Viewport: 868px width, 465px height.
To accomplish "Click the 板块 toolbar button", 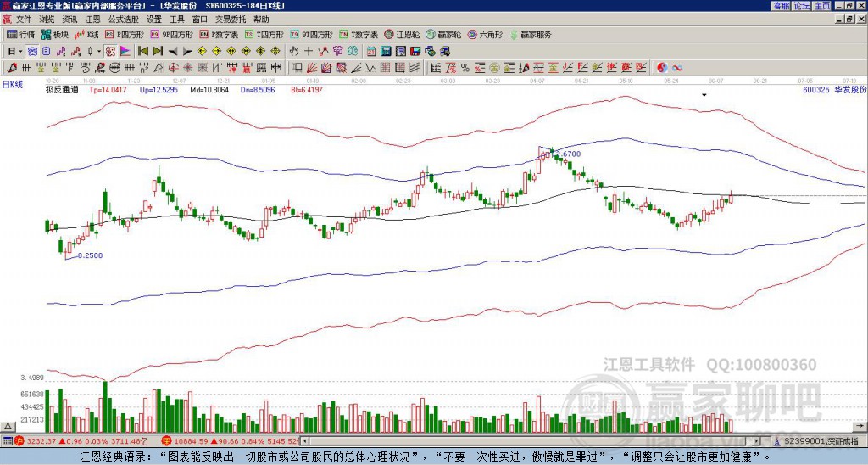I will coord(55,34).
